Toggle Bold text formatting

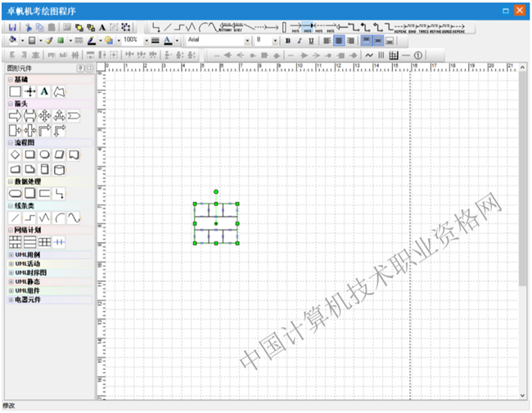coord(287,40)
